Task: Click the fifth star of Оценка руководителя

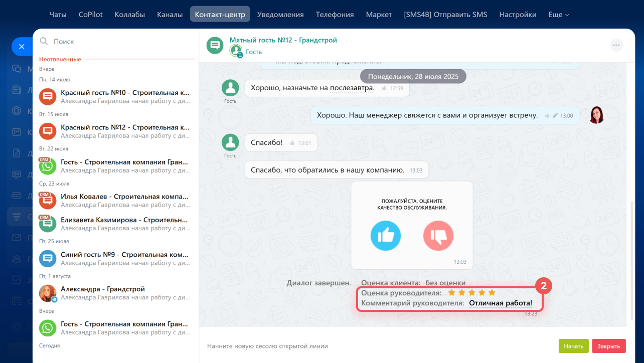Action: 492,292
